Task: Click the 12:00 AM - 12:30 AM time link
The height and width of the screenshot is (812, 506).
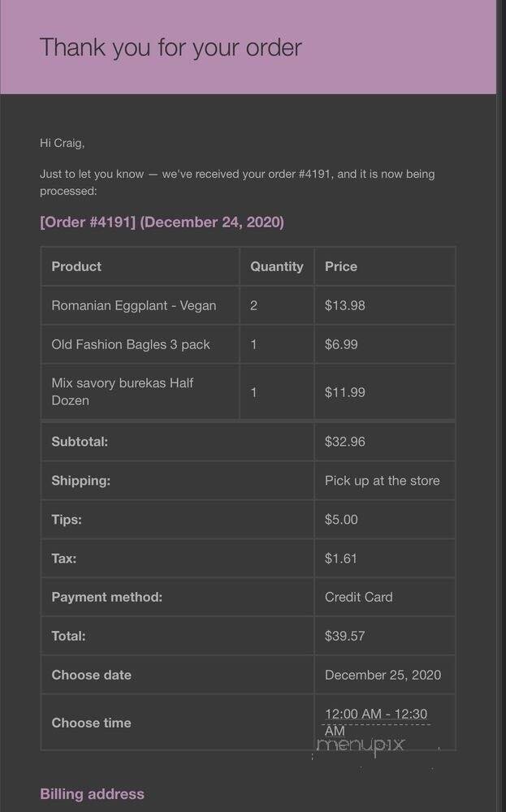Action: (x=375, y=715)
